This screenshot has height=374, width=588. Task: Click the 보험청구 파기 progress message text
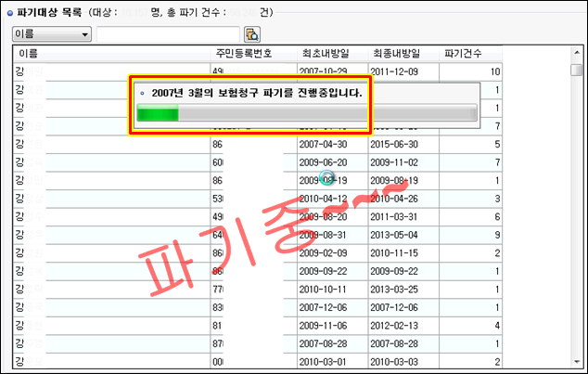coord(255,93)
